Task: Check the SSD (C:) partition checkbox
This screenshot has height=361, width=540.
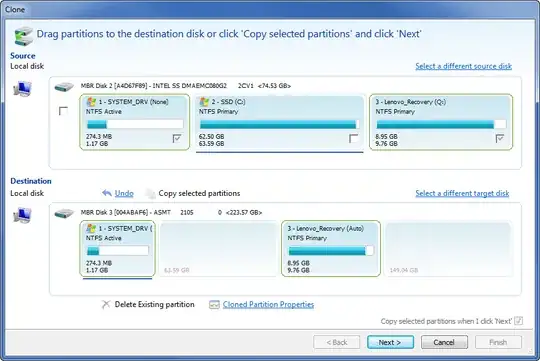Action: (353, 138)
